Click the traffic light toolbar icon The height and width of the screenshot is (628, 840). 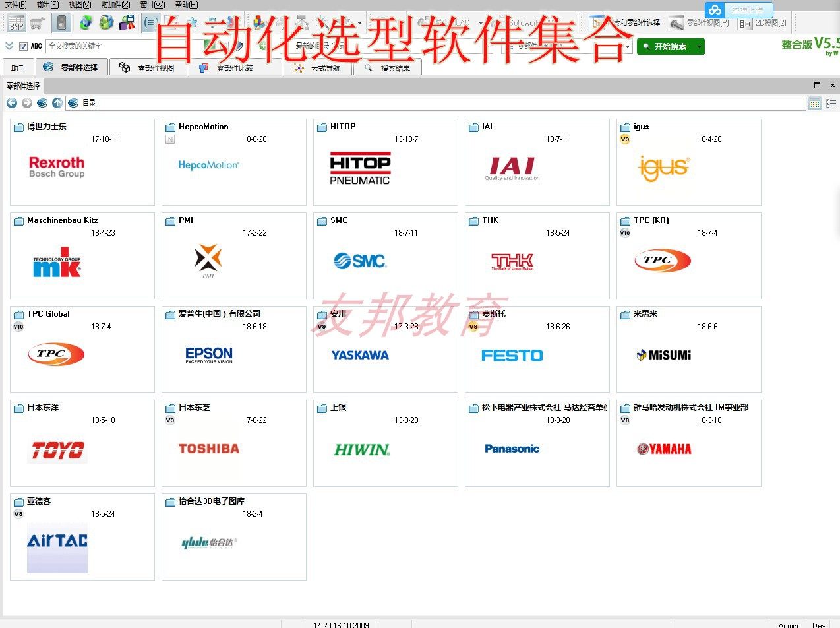click(x=61, y=23)
